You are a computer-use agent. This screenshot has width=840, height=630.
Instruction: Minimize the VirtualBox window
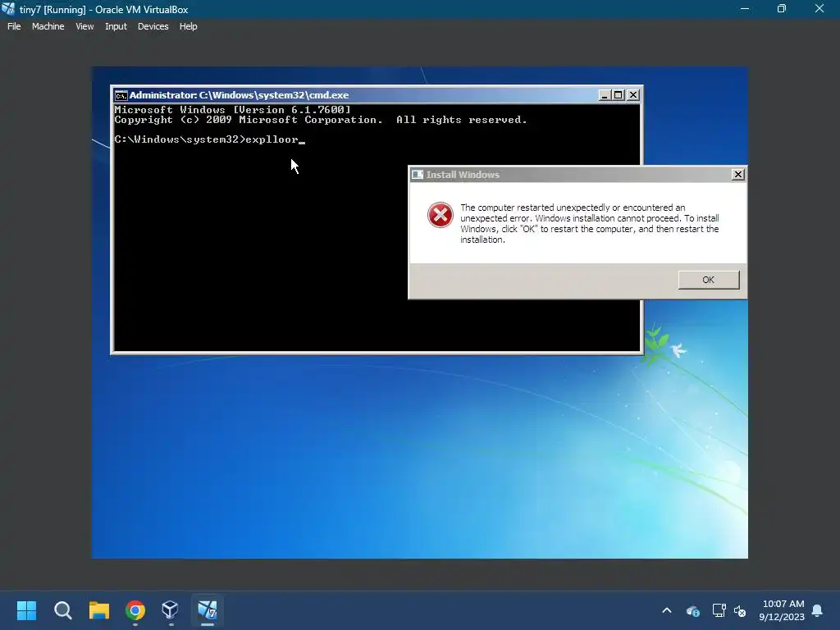tap(745, 9)
